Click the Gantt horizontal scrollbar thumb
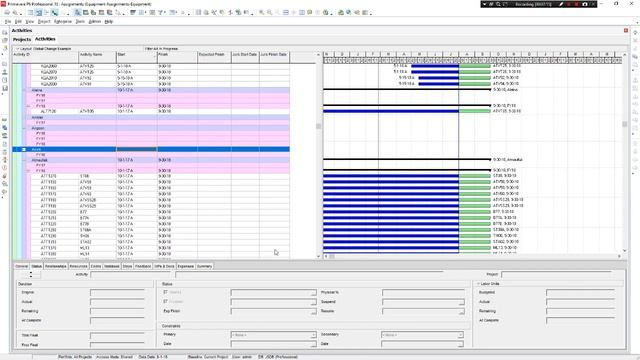 click(x=332, y=256)
